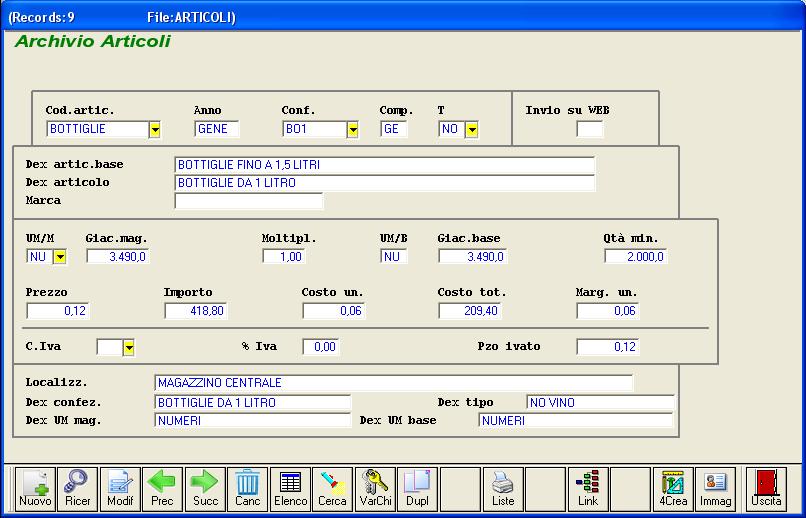The width and height of the screenshot is (806, 518).
Task: Delete record using Canc trash icon
Action: [248, 489]
